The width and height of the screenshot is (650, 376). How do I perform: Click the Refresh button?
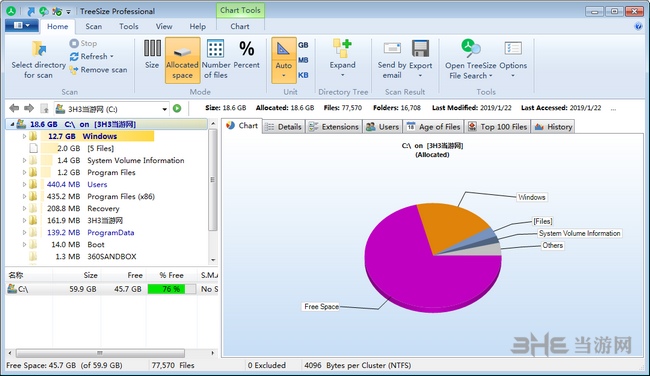pos(92,56)
